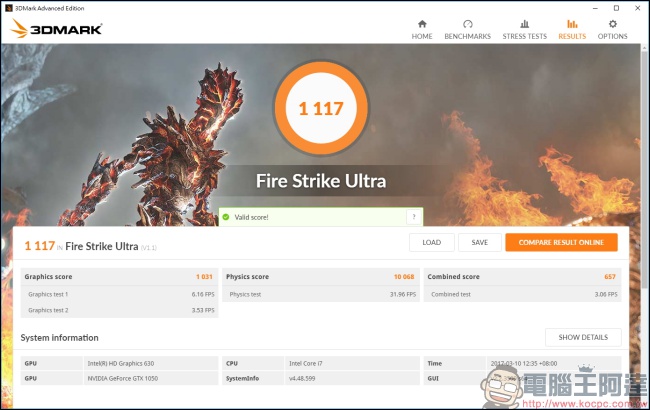
Task: Click the 3DMark logo
Action: [56, 29]
